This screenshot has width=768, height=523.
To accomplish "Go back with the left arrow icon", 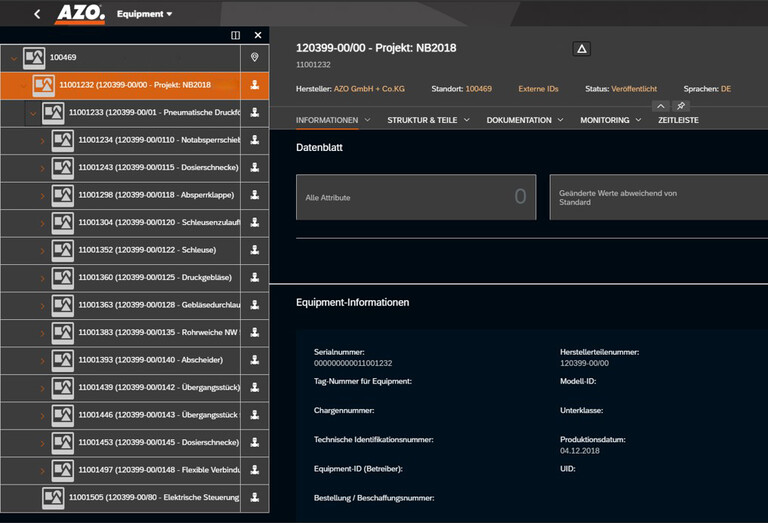I will click(37, 14).
